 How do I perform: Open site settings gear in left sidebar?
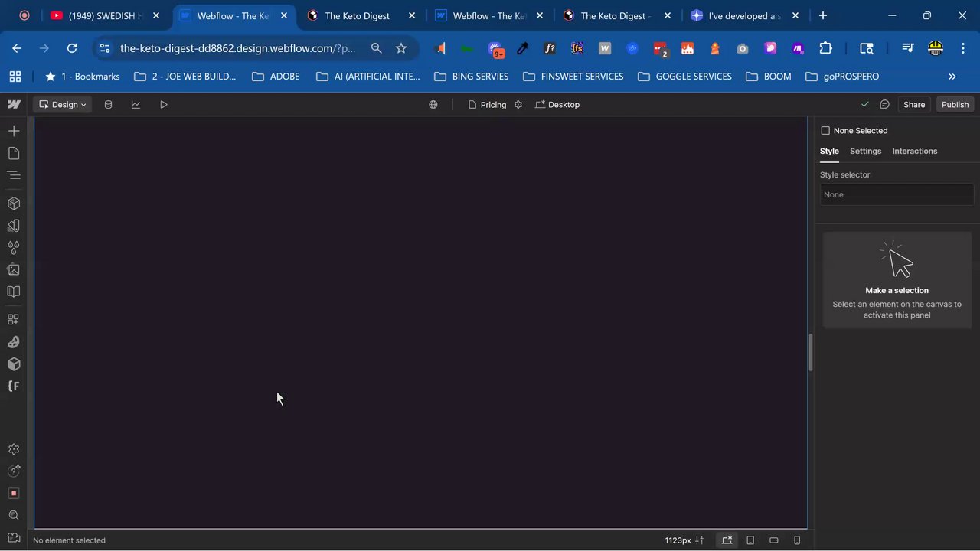14,449
